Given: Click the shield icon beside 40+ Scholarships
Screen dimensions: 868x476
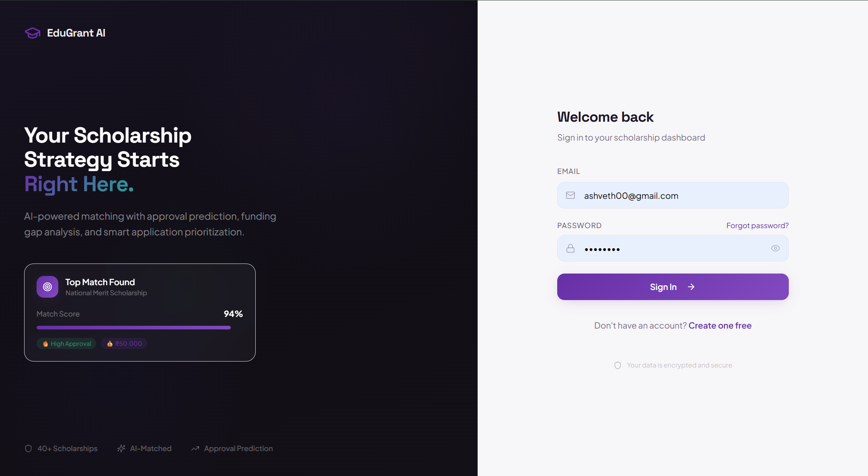Looking at the screenshot, I should click(x=28, y=448).
